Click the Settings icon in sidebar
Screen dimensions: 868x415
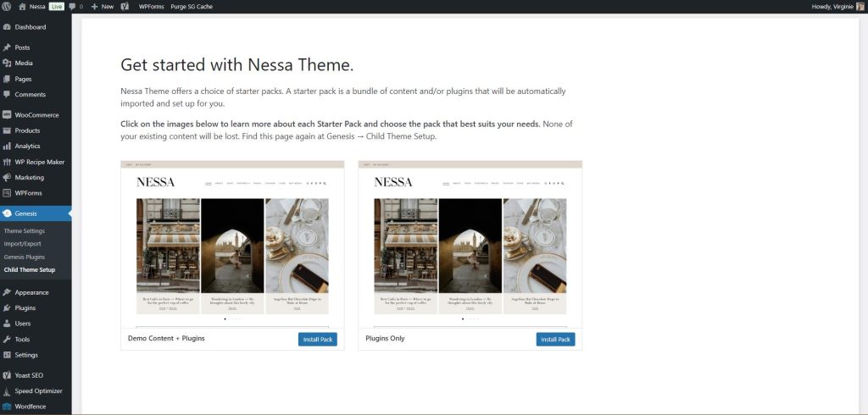point(7,355)
